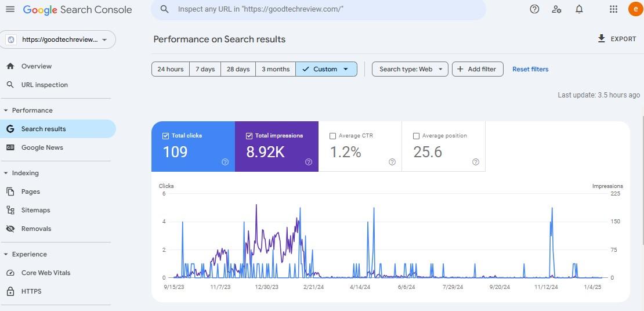
Task: Click the Removals crossed-eye icon
Action: 10,229
